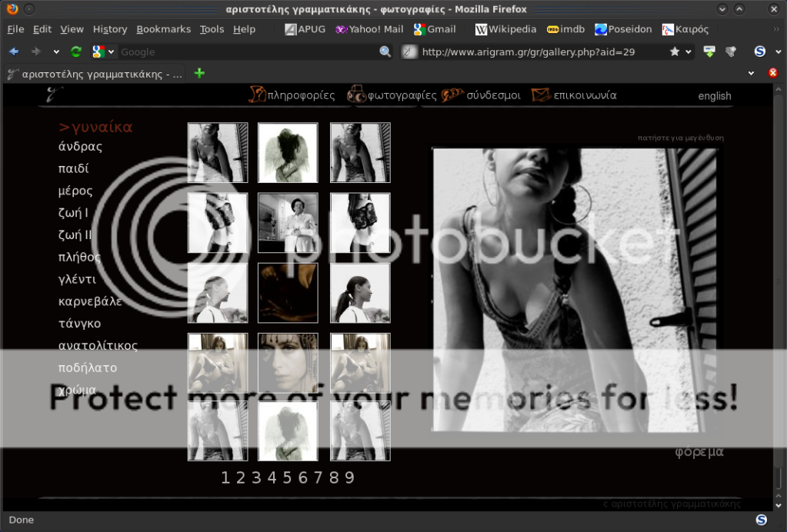Go to gallery page 5
Image resolution: width=787 pixels, height=532 pixels.
coord(287,477)
